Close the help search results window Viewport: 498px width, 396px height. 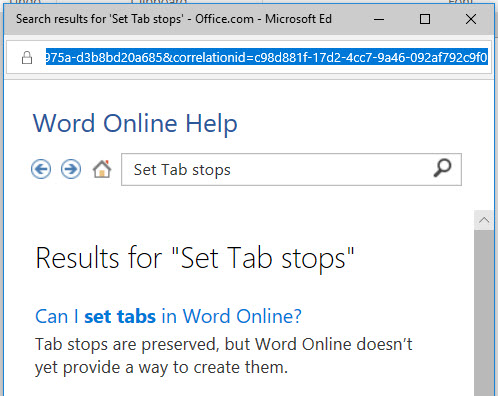471,19
